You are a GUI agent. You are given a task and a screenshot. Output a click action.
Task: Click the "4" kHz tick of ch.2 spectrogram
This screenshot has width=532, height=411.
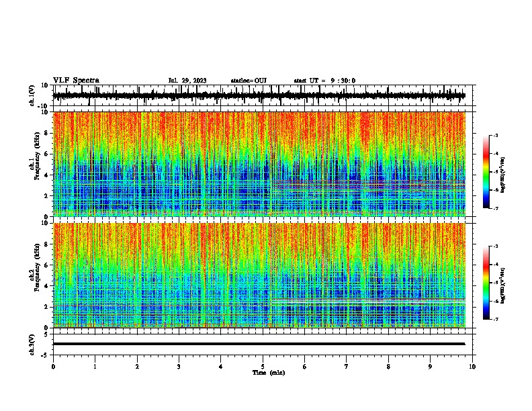[46, 286]
